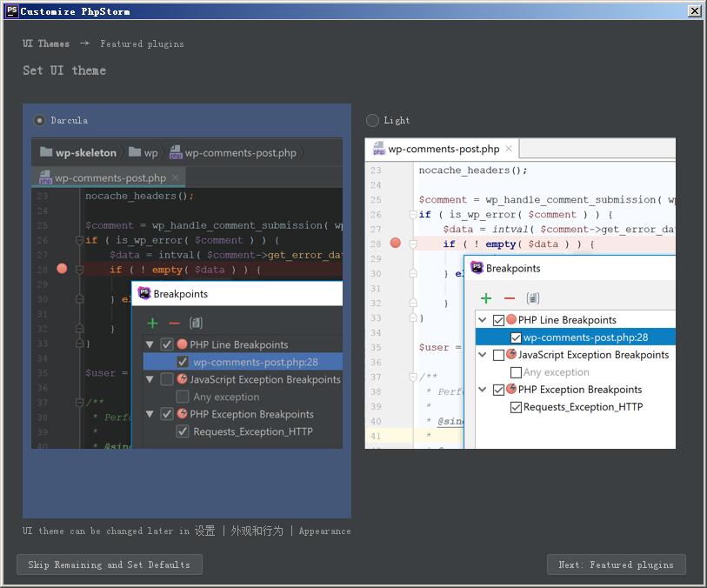Collapse PHP Line Breakpoints tree in Darcula preview
This screenshot has width=707, height=588.
coord(150,345)
